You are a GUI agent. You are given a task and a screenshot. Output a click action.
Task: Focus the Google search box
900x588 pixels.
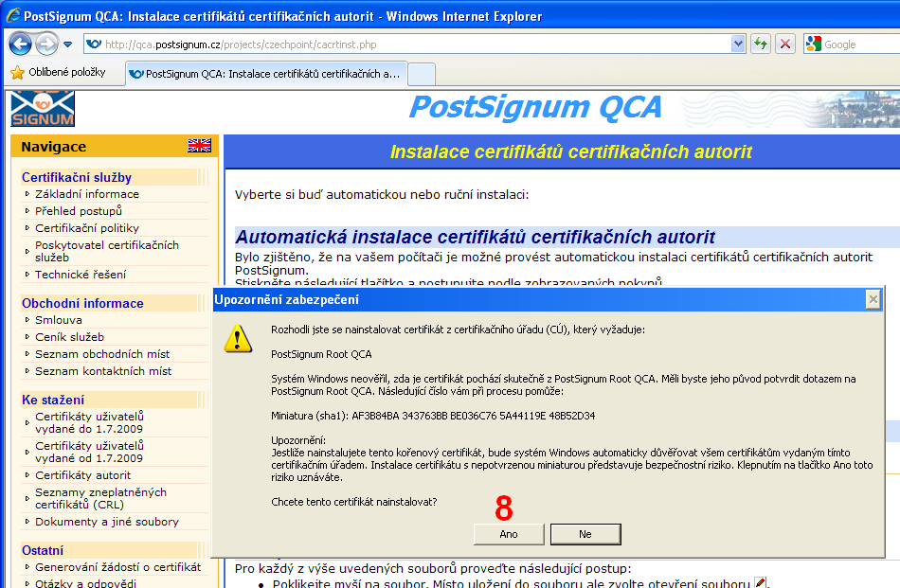pos(861,45)
